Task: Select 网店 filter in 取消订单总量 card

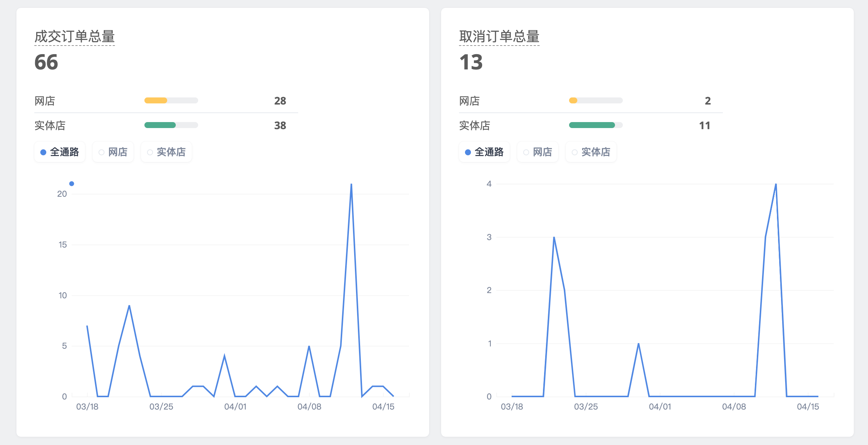Action: coord(538,152)
